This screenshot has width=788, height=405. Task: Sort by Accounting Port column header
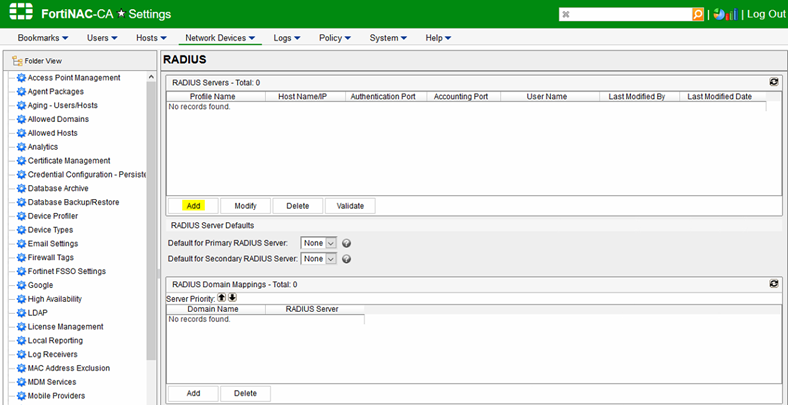[460, 96]
